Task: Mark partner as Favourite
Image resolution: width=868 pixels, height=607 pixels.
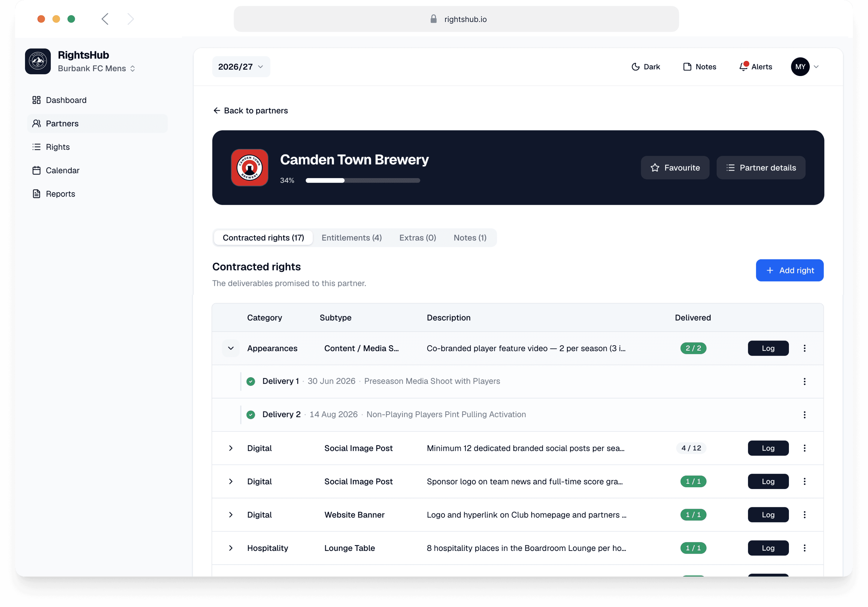Action: 675,167
